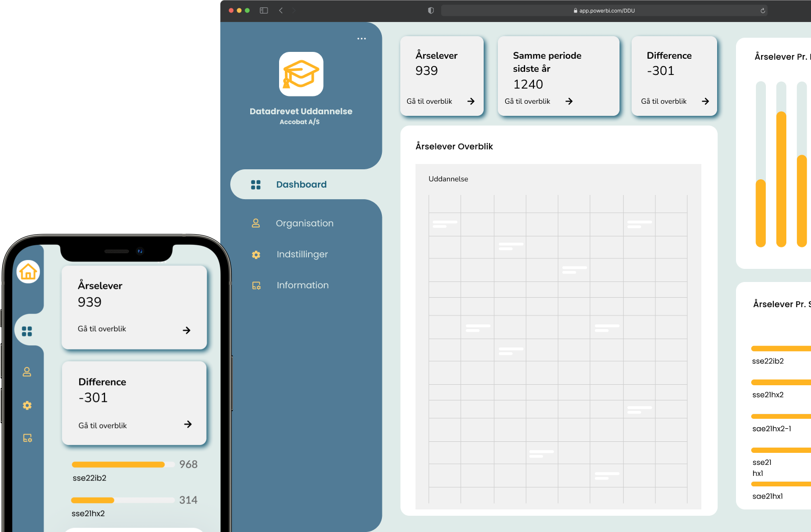Screen dimensions: 811x532
Task: Toggle the browser sidebar button
Action: pos(264,10)
